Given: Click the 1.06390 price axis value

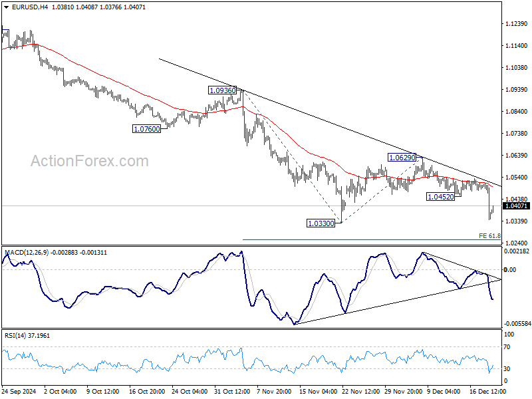Looking at the screenshot, I should coord(517,156).
